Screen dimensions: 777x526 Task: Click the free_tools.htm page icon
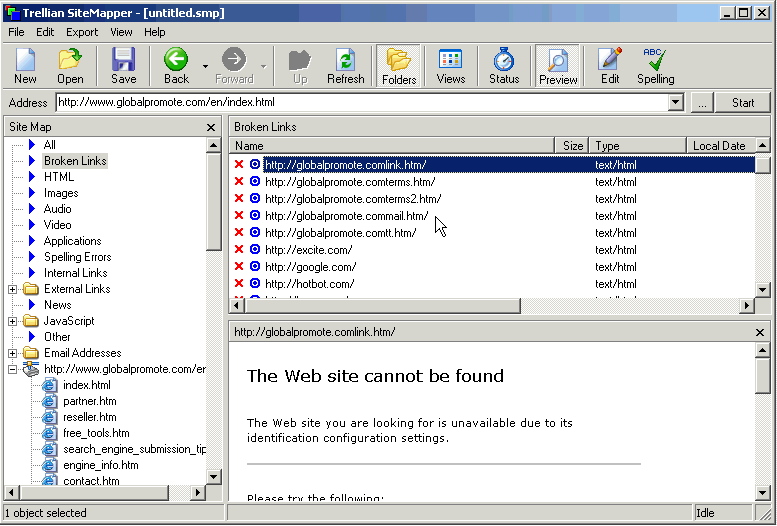[49, 433]
